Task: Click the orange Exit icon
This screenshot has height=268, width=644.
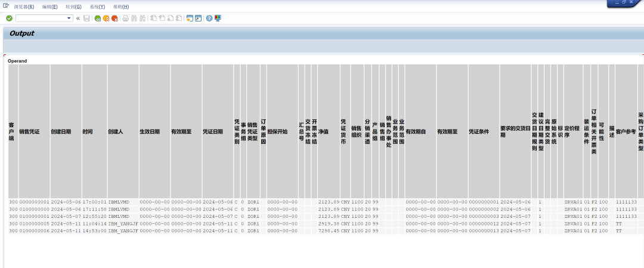Action: [x=106, y=19]
